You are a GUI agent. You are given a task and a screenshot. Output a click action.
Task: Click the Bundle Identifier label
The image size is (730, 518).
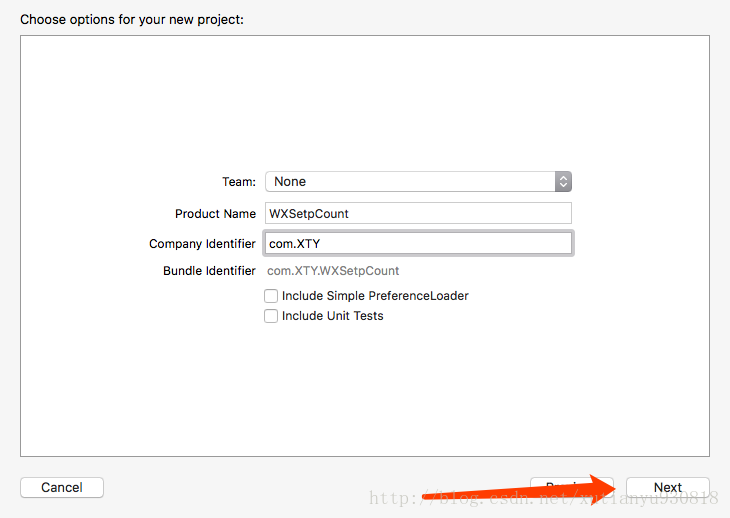209,271
